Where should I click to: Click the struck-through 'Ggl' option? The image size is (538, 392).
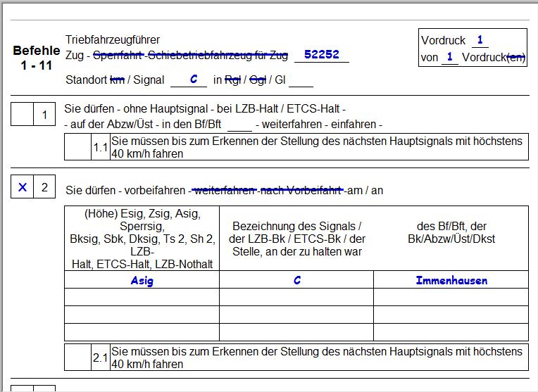tap(258, 80)
